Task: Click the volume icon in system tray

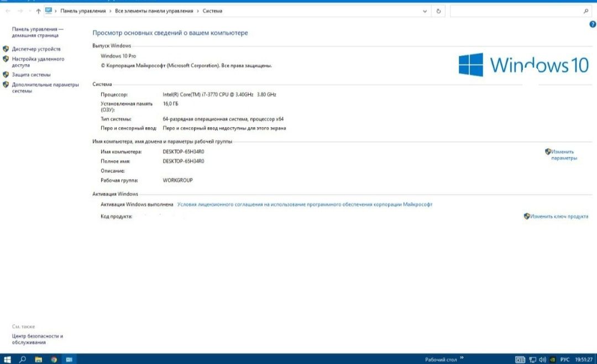Action: pyautogui.click(x=543, y=360)
